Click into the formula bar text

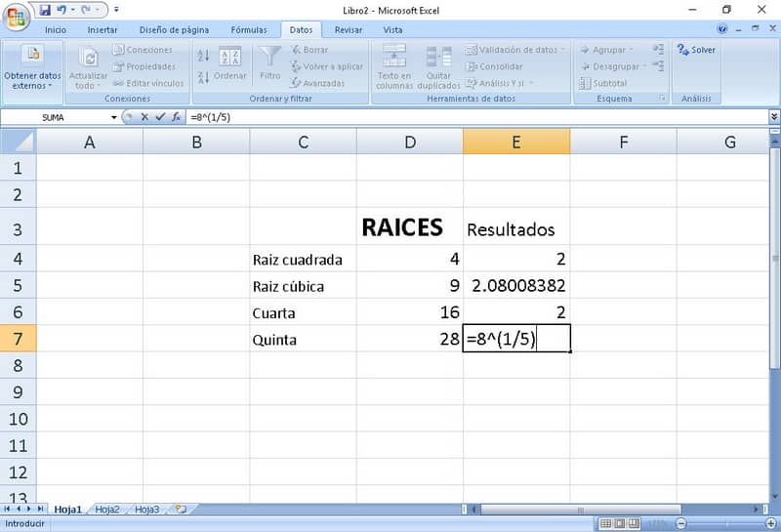point(210,117)
